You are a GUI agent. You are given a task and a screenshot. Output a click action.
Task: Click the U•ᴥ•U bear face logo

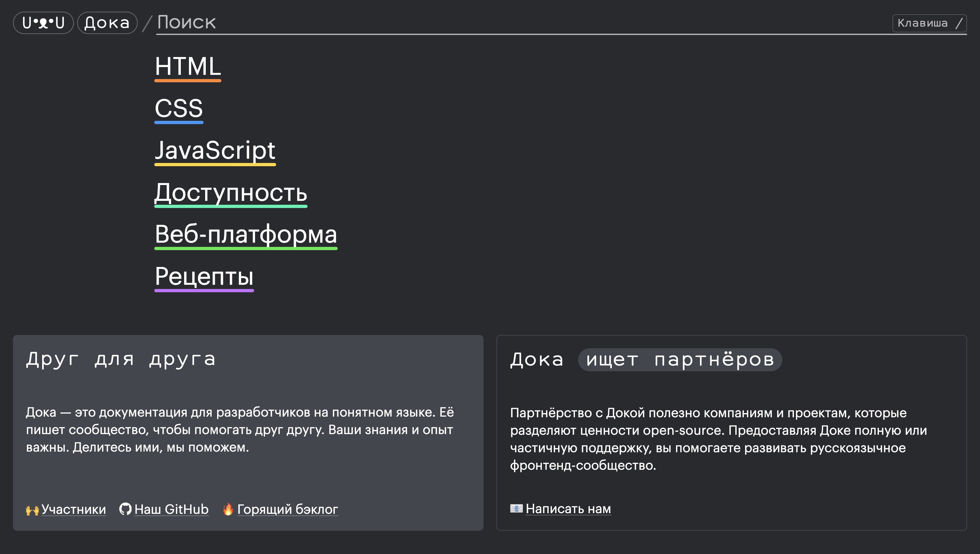pos(43,23)
